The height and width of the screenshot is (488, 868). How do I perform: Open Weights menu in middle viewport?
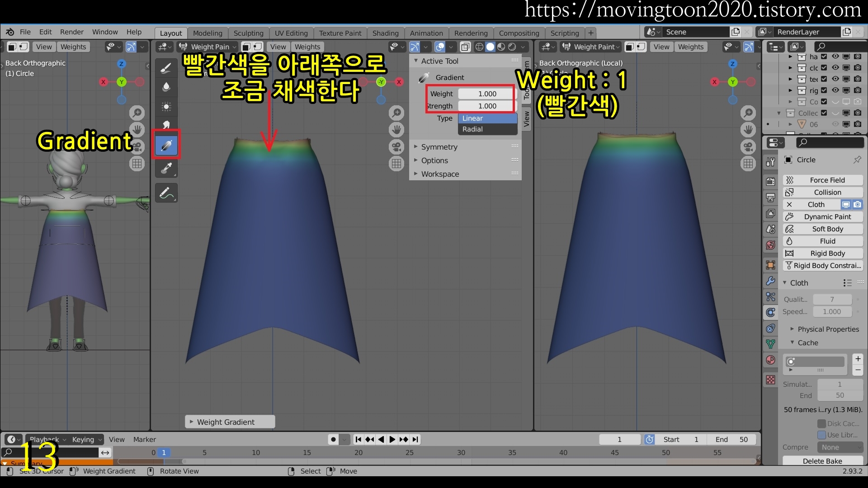click(307, 47)
